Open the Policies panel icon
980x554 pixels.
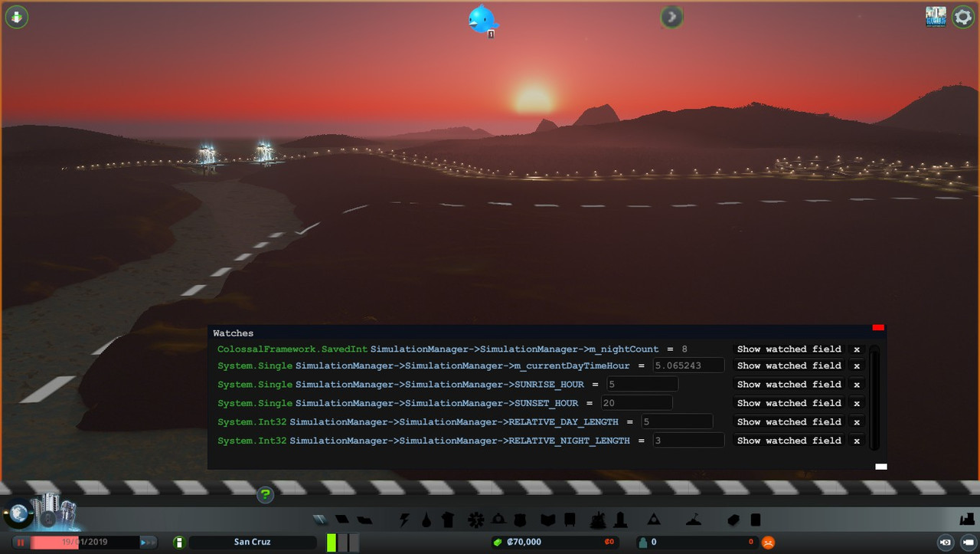click(x=756, y=520)
